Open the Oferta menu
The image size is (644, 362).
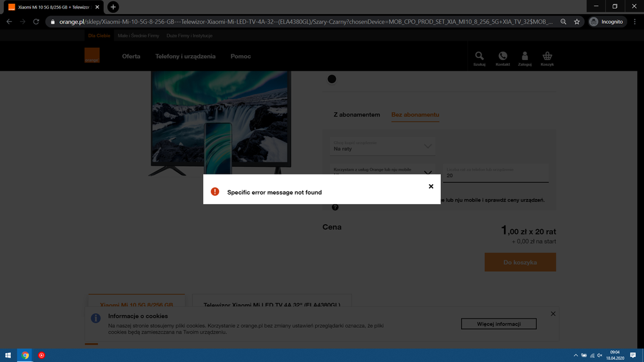tap(131, 56)
